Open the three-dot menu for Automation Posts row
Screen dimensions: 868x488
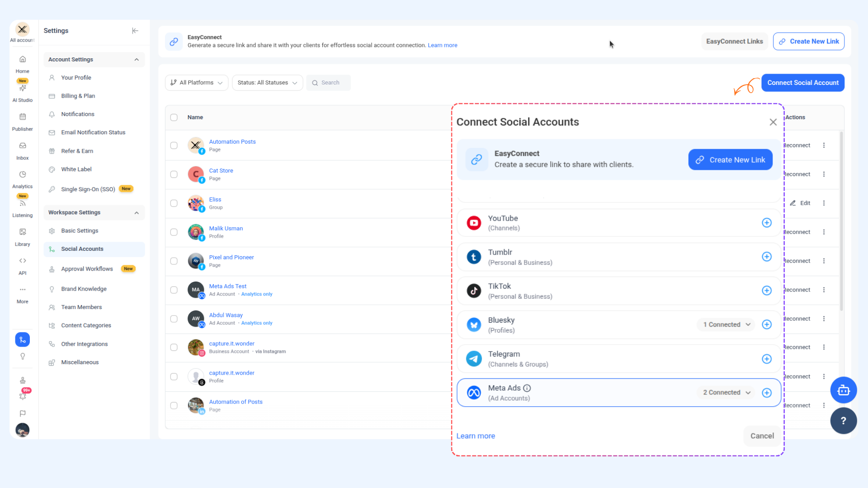(824, 145)
